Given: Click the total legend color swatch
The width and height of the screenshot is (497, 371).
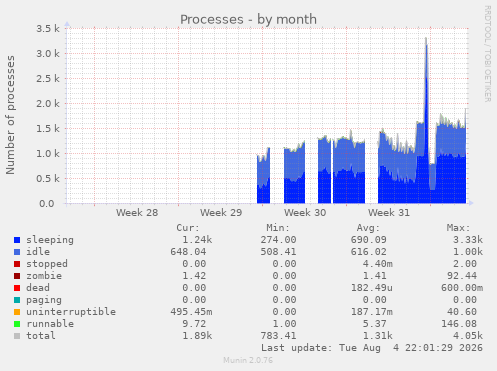Looking at the screenshot, I should click(17, 336).
